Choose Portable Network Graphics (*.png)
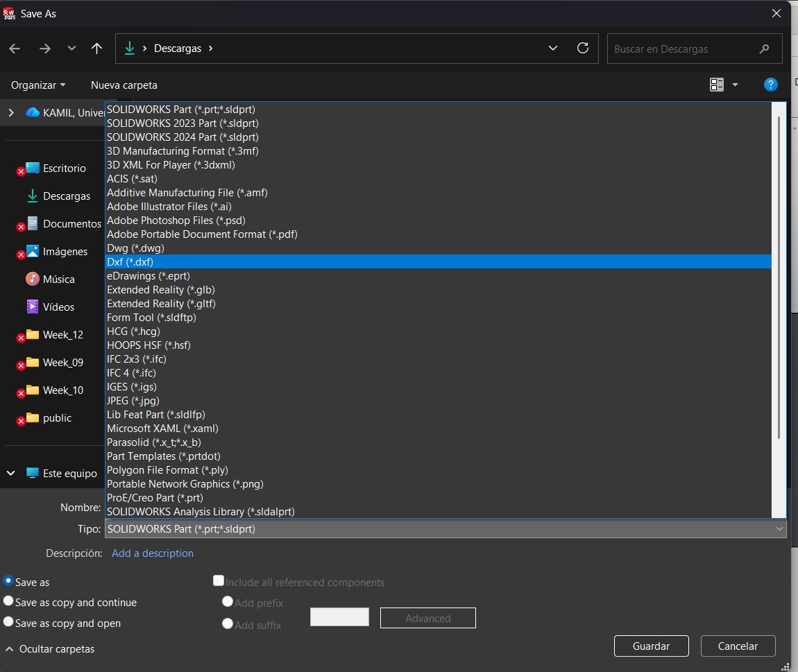This screenshot has width=798, height=672. point(438,484)
